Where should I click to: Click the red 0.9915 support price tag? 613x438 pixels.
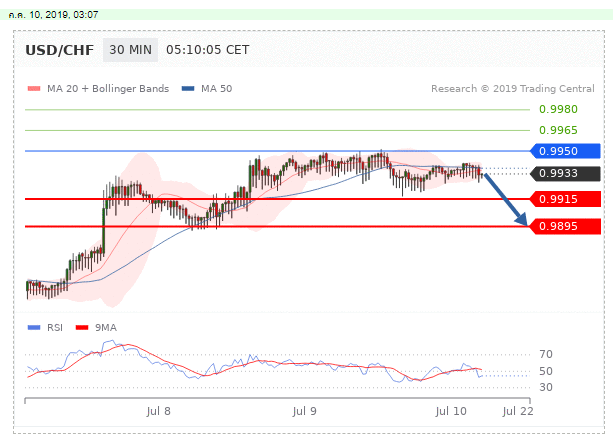565,199
